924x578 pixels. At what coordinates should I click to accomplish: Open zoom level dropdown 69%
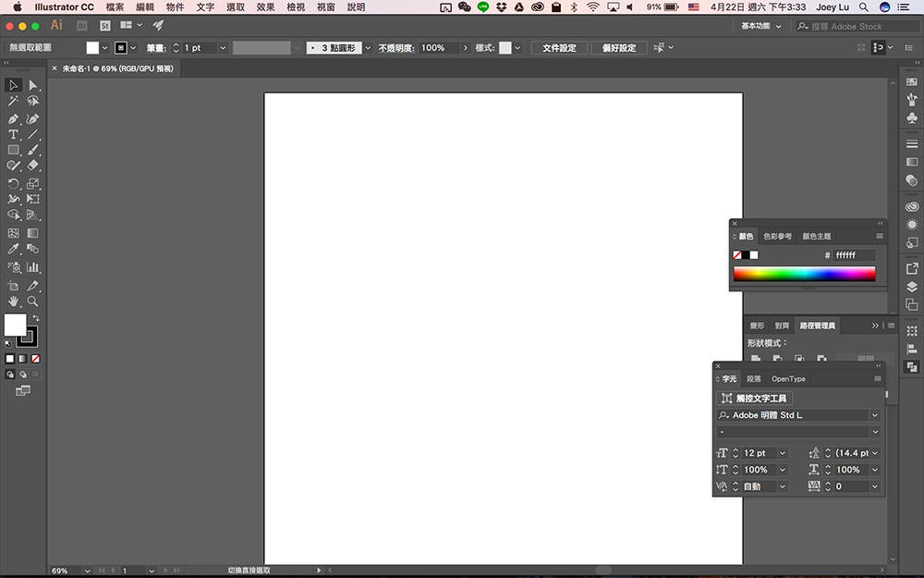87,571
